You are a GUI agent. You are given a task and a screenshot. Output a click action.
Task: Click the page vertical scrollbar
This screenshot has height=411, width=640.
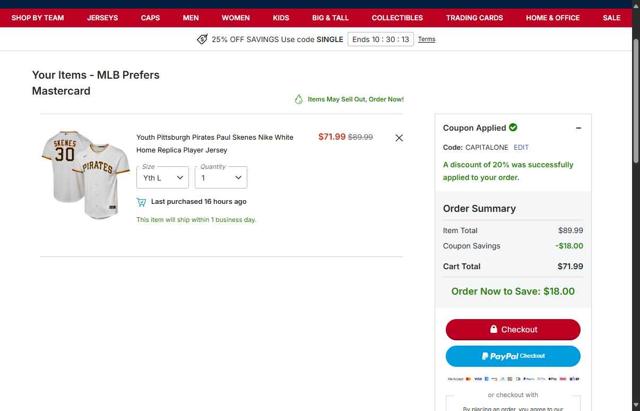635,200
